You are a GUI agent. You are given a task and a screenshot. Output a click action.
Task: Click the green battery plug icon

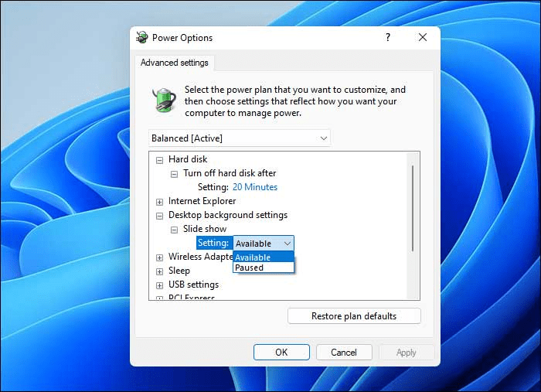pyautogui.click(x=164, y=100)
